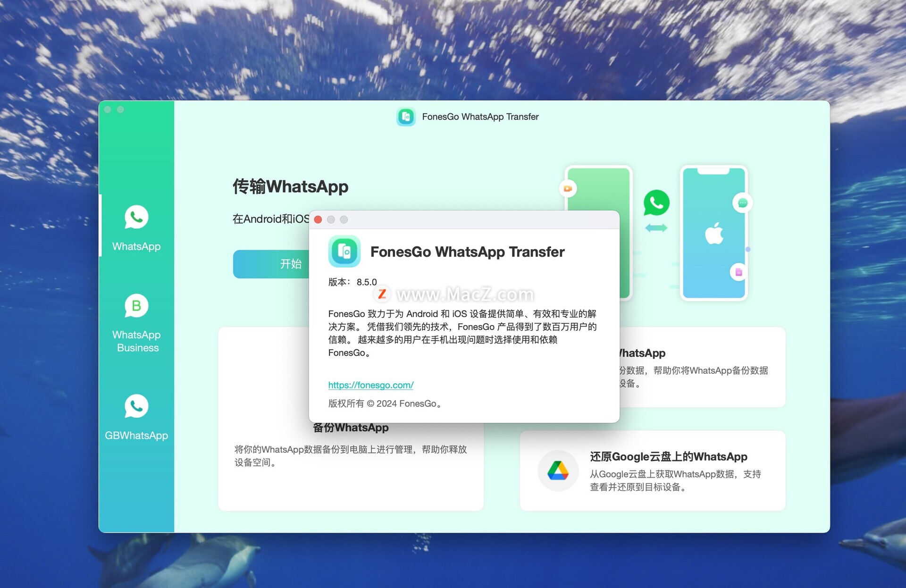The image size is (906, 588).
Task: Click the 备份WhatsApp description 将你的WhatsApp数据备份到电脑
Action: pyautogui.click(x=351, y=456)
